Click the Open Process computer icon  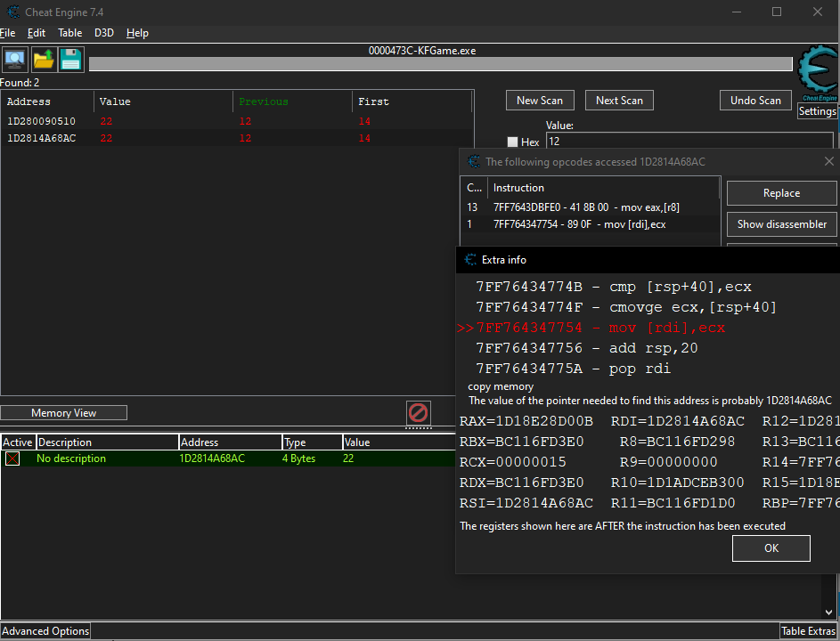coord(15,60)
